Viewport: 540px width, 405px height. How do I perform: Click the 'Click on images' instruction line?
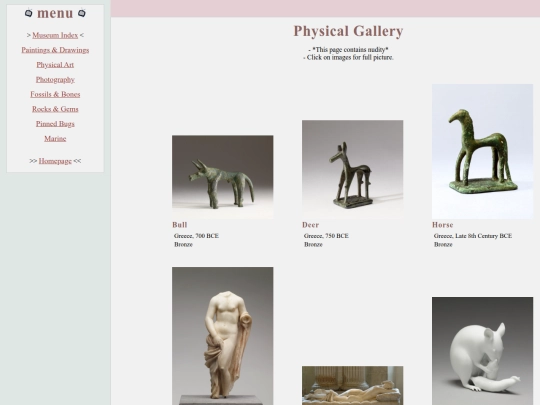[348, 58]
